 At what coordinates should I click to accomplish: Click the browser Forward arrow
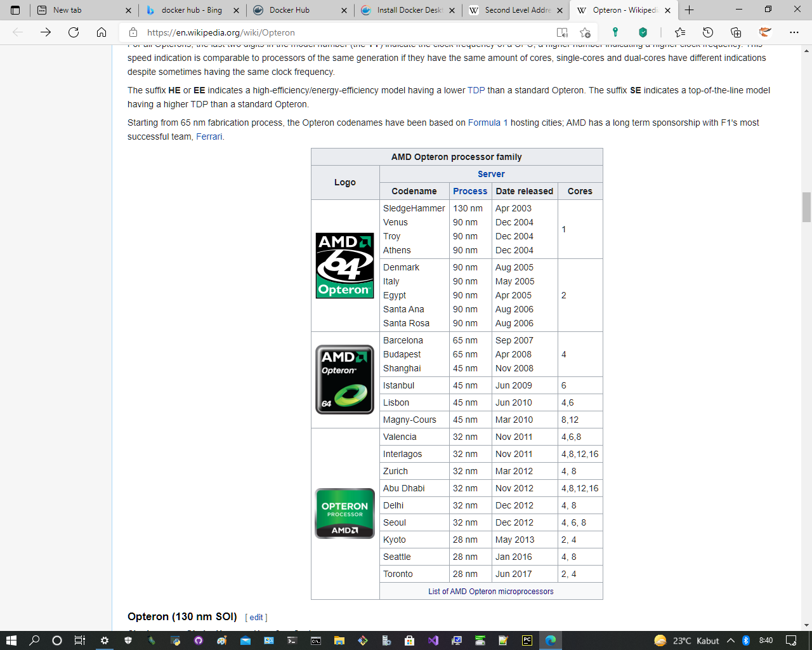46,32
